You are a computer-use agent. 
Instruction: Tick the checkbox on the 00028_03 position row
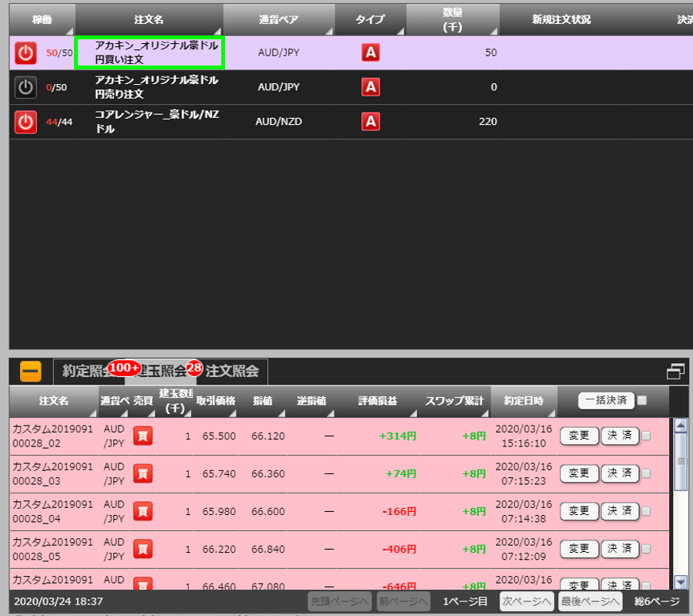646,473
